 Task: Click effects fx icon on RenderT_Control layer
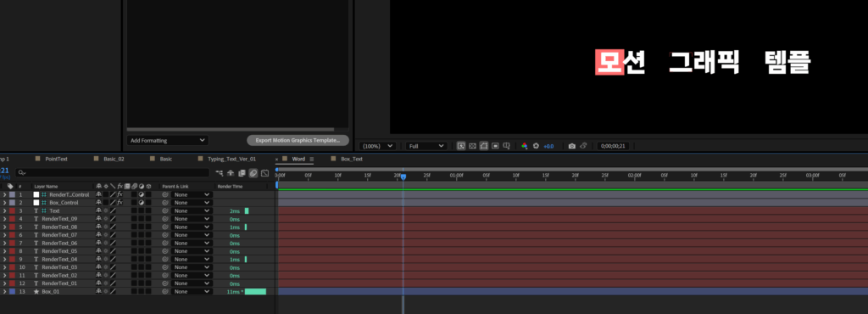[x=120, y=195]
